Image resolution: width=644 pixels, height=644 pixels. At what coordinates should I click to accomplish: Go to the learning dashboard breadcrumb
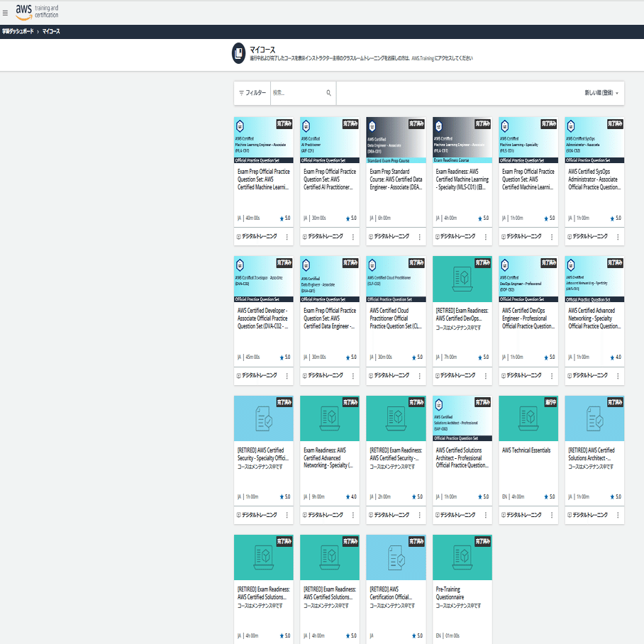click(18, 31)
